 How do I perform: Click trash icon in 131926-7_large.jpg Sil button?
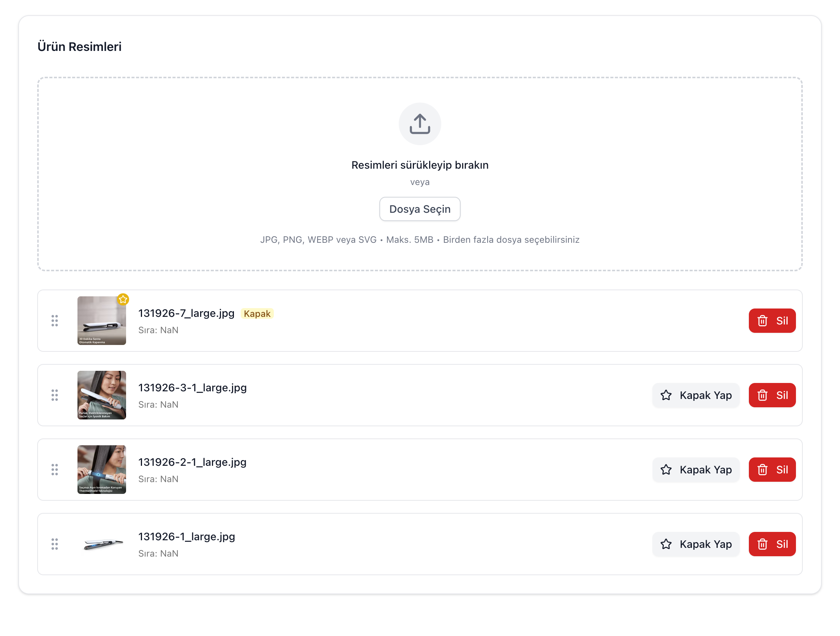[763, 321]
